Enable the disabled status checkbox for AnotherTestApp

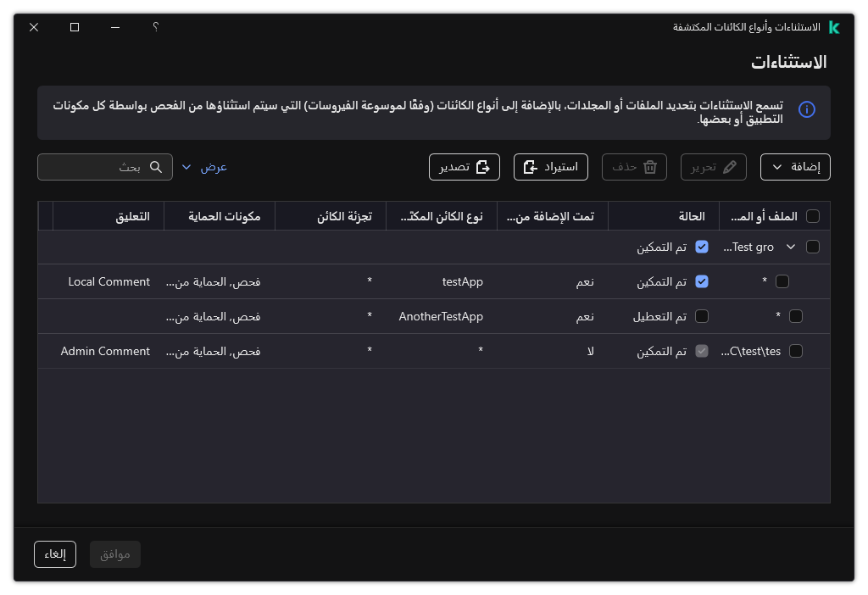pyautogui.click(x=702, y=315)
